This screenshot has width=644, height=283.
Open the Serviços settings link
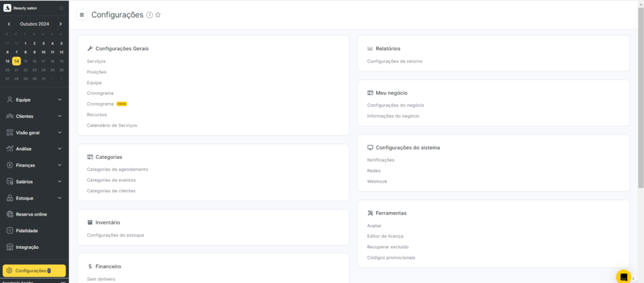[x=96, y=61]
